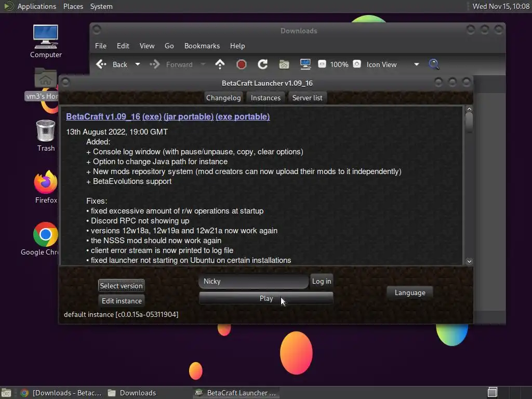Viewport: 532px width, 399px height.
Task: Click the 100% zoom level label
Action: 339,64
